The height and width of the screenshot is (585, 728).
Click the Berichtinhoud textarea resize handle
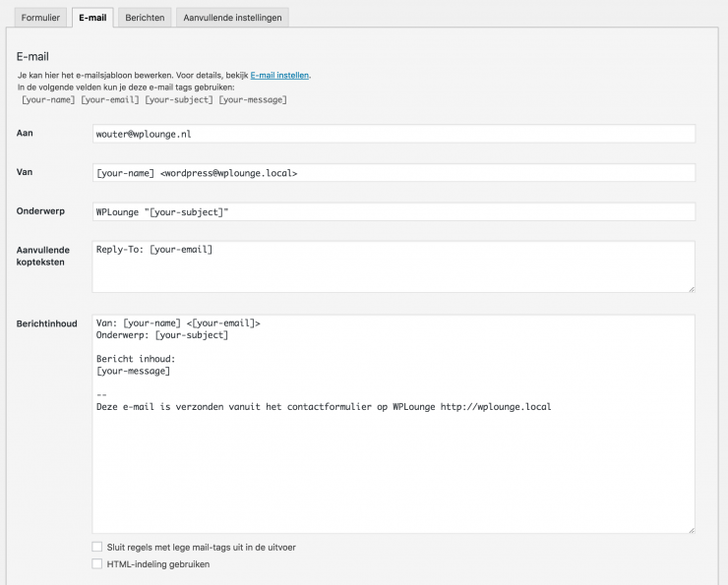tap(691, 529)
